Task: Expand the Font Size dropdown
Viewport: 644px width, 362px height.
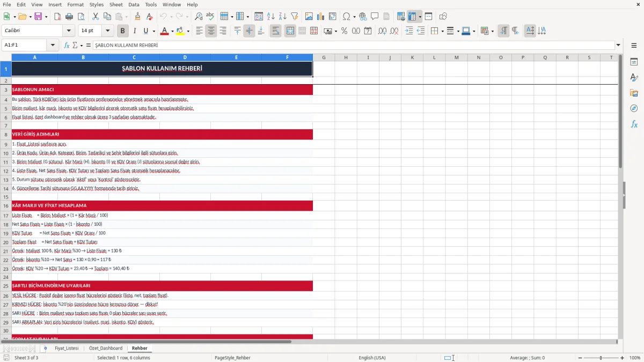Action: pos(107,31)
